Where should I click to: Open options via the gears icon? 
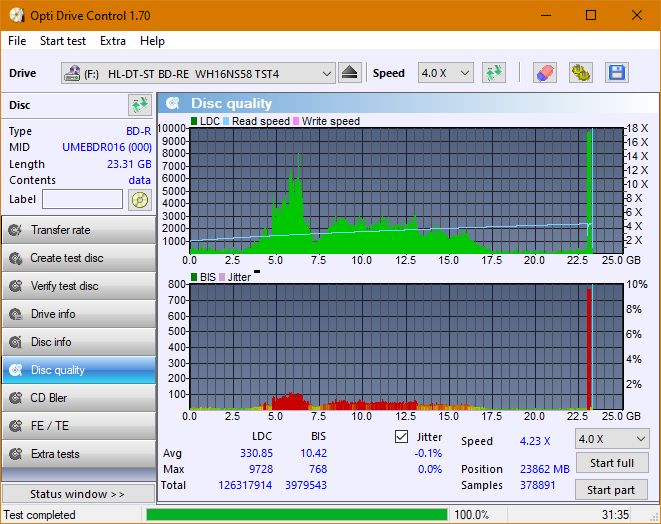(581, 73)
